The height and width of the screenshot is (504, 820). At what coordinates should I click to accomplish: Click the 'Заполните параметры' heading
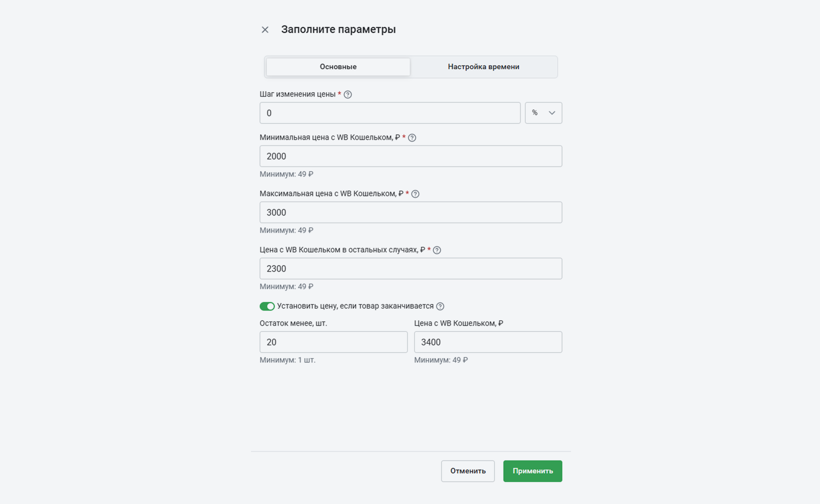[338, 29]
